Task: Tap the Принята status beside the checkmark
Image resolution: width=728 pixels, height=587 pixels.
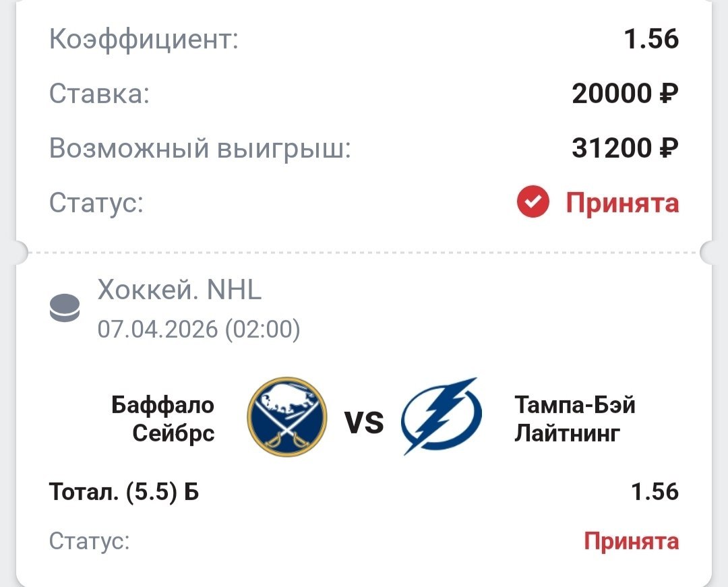Action: [x=622, y=202]
